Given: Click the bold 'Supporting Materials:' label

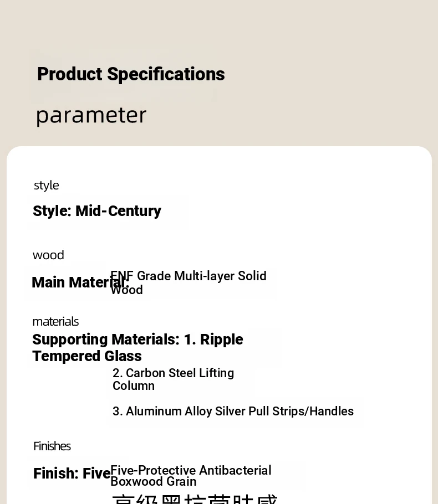Looking at the screenshot, I should [x=106, y=340].
